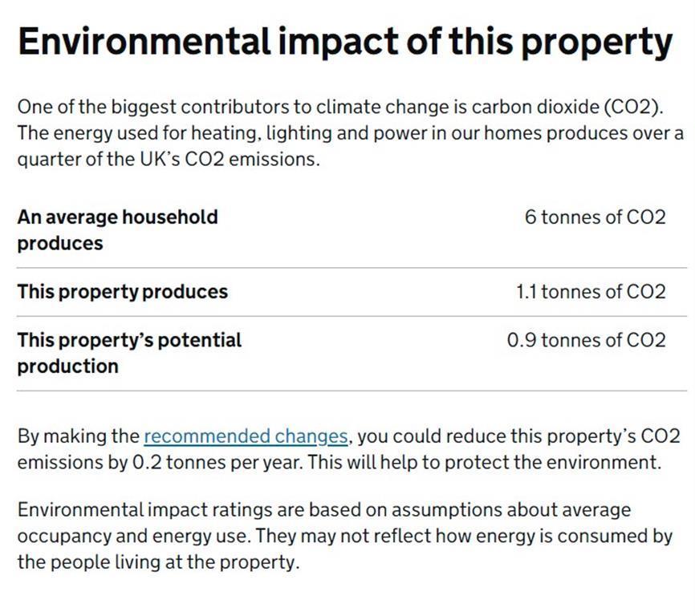Click the paragraph beginning 'Environmental impact ratings are based'
The image size is (695, 616).
345,536
